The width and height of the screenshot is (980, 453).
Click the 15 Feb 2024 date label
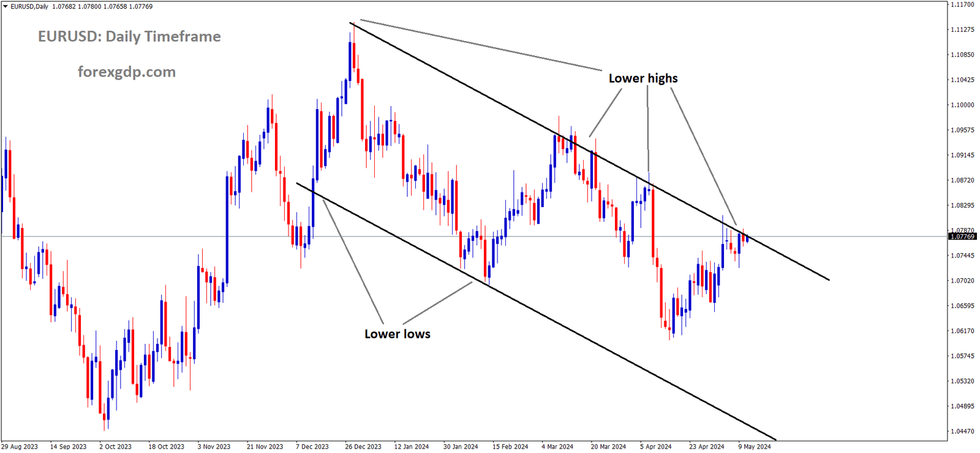(x=510, y=447)
